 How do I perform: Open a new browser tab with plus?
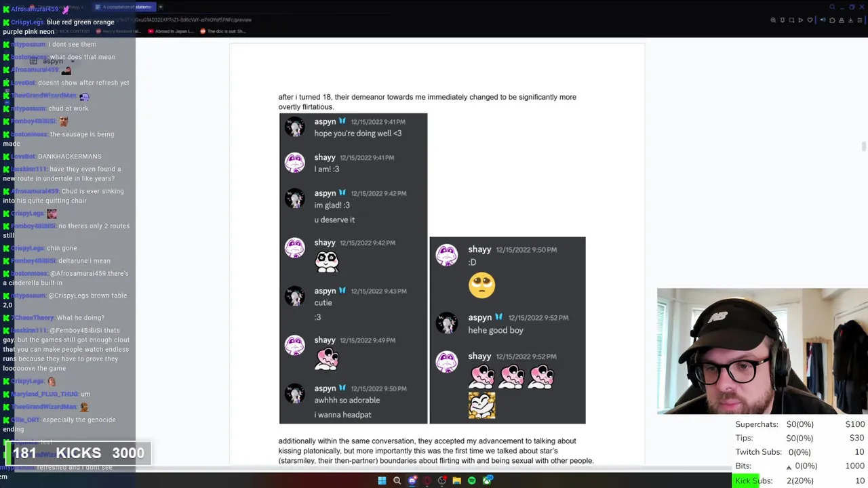coord(161,7)
